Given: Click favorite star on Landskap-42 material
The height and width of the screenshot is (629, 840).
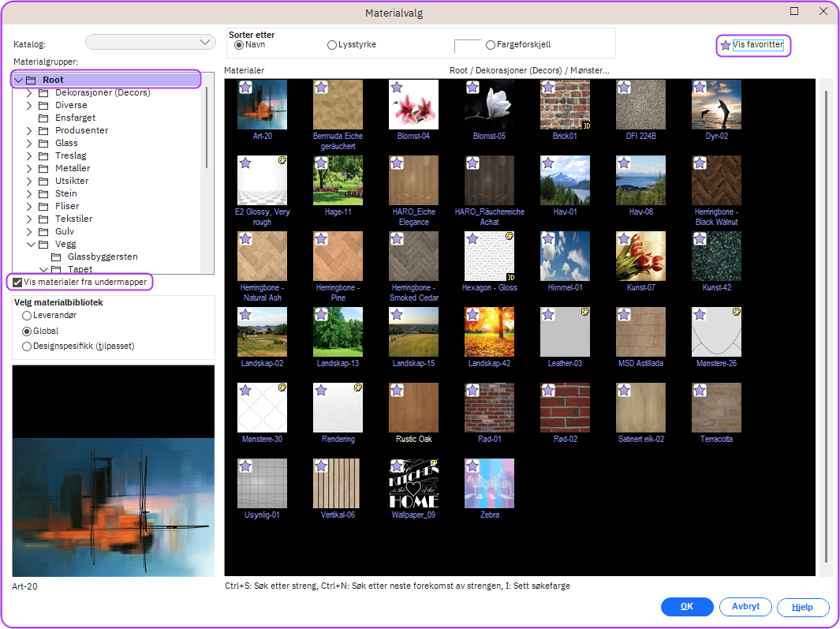Looking at the screenshot, I should click(473, 315).
